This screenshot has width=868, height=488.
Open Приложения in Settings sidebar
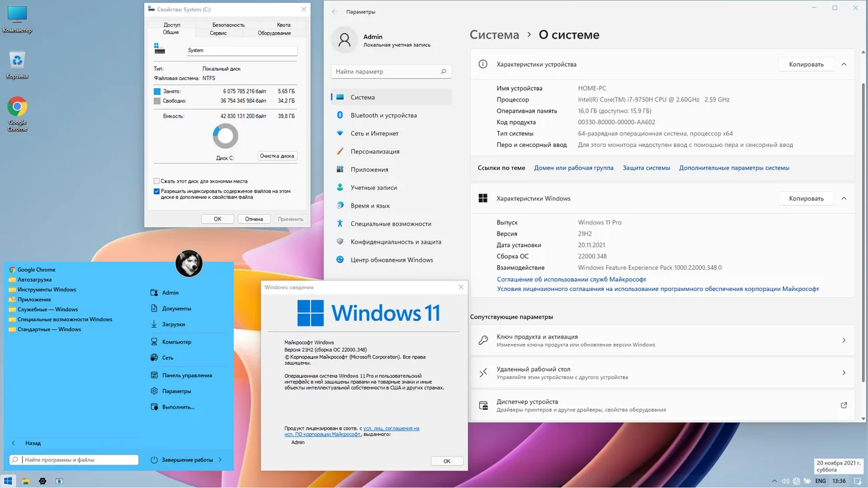391,170
